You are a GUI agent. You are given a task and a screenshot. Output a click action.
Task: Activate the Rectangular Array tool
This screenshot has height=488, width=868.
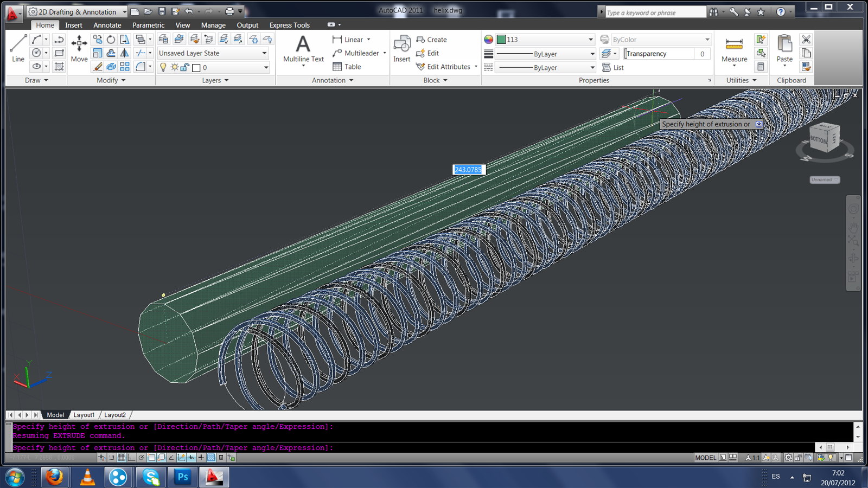pos(125,67)
